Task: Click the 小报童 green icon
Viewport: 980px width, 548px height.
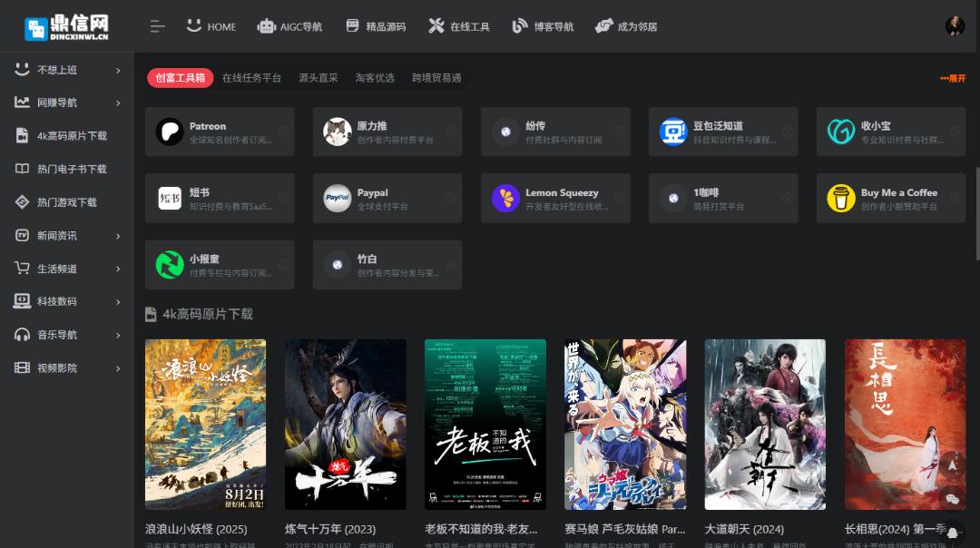Action: (170, 264)
